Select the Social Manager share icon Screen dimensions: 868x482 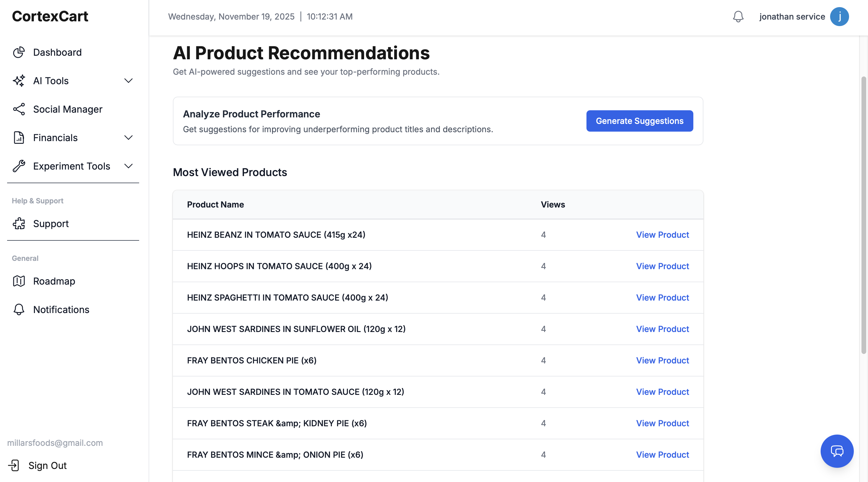(x=19, y=109)
